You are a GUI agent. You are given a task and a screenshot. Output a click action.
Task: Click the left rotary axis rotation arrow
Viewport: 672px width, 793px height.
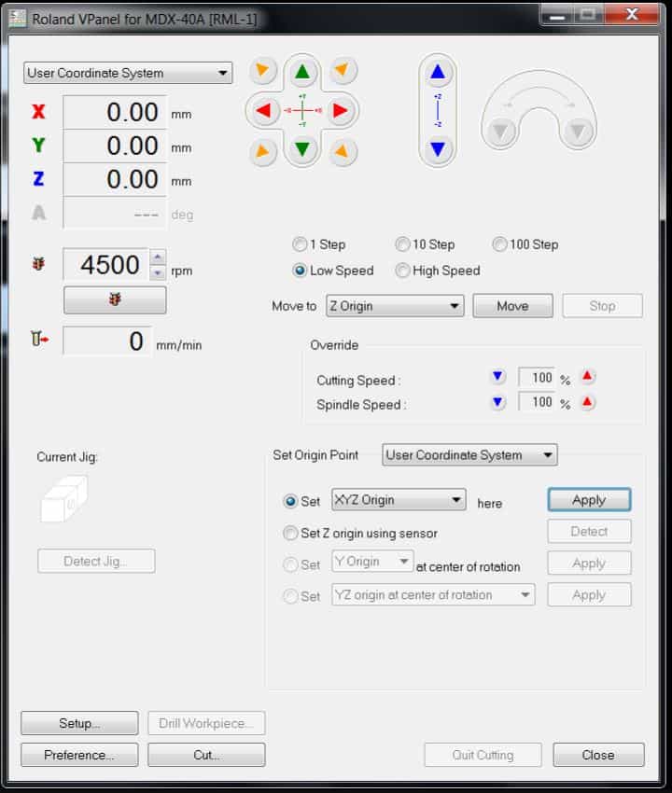coord(500,132)
